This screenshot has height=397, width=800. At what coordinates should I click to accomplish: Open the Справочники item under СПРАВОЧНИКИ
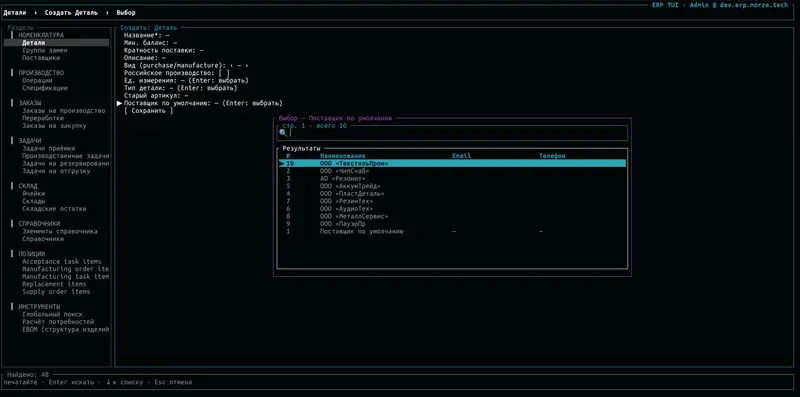click(43, 239)
